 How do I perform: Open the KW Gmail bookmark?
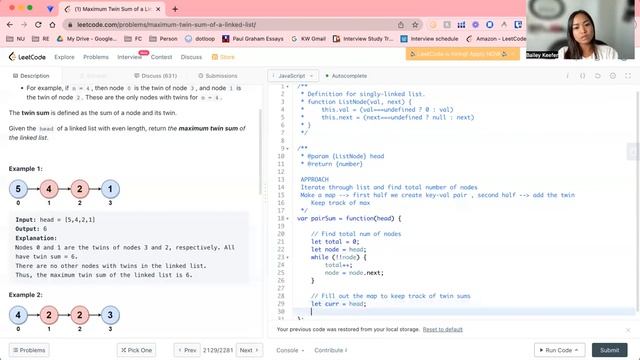click(308, 39)
